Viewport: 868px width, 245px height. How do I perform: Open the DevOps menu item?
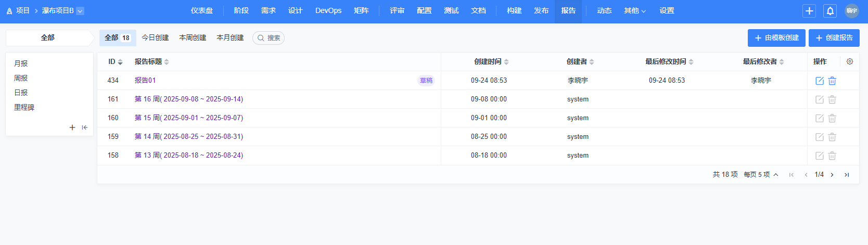[x=328, y=11]
